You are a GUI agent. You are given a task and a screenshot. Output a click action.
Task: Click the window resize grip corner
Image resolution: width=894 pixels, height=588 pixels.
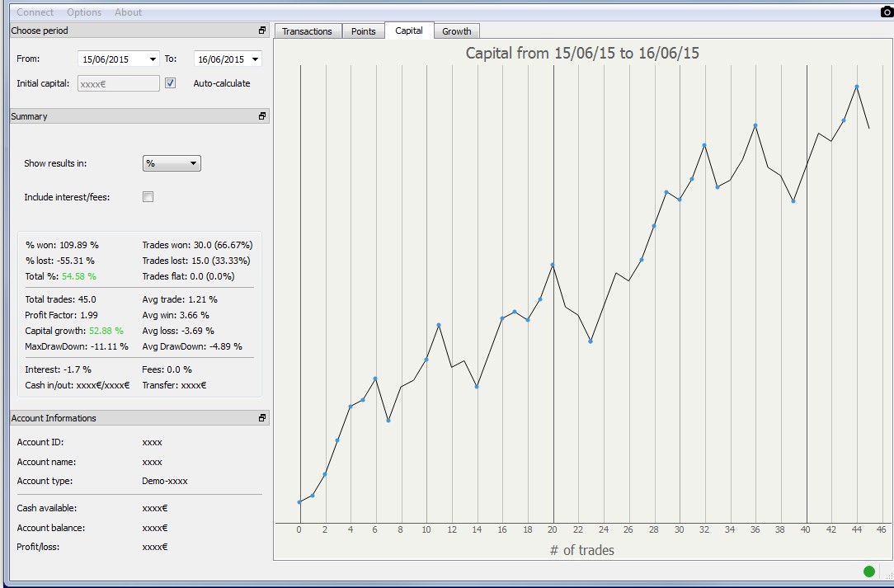pyautogui.click(x=888, y=575)
